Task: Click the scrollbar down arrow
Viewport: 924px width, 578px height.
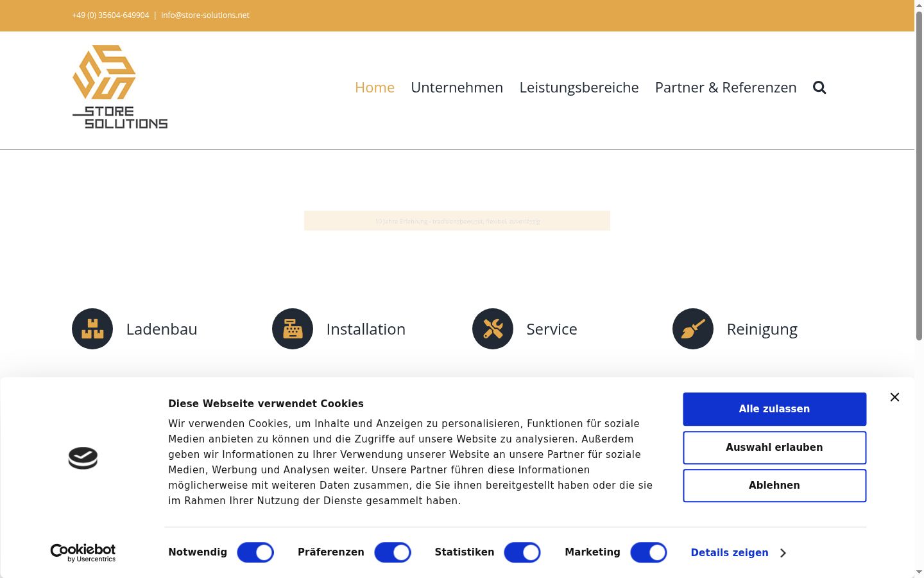Action: pos(919,572)
